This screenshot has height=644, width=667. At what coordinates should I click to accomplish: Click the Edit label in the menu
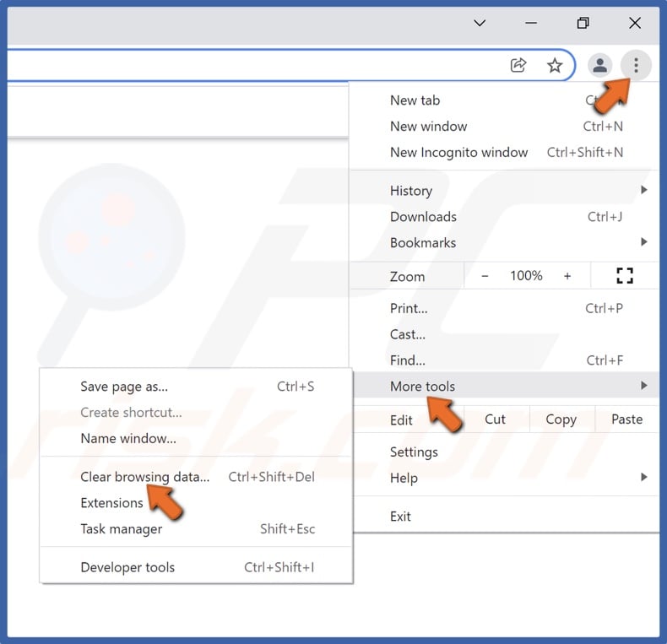pyautogui.click(x=401, y=420)
